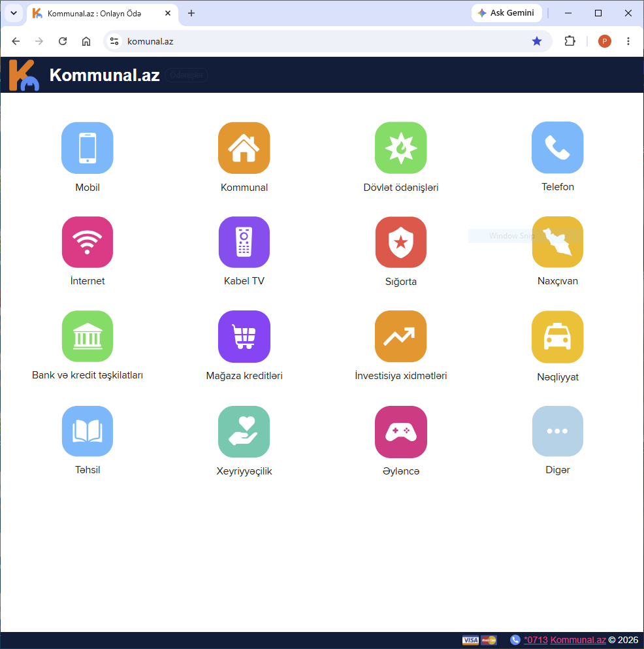
Task: Toggle the bookmark star for this page
Action: pyautogui.click(x=536, y=41)
